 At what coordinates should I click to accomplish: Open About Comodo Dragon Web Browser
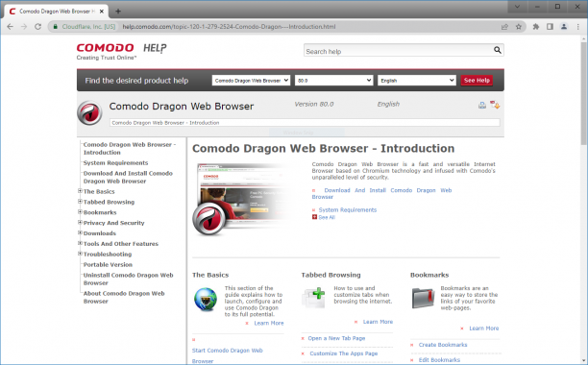coord(124,297)
